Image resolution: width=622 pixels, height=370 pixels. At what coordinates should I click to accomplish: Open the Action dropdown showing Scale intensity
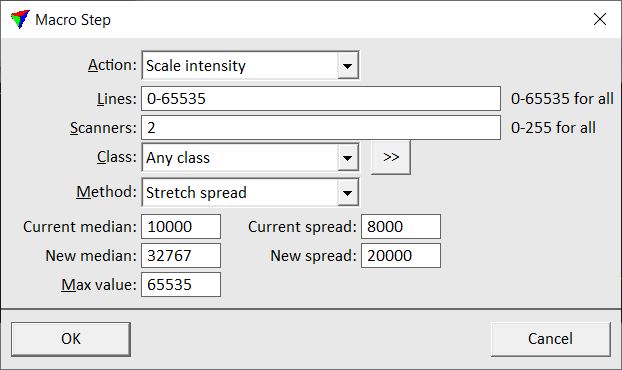tap(250, 65)
